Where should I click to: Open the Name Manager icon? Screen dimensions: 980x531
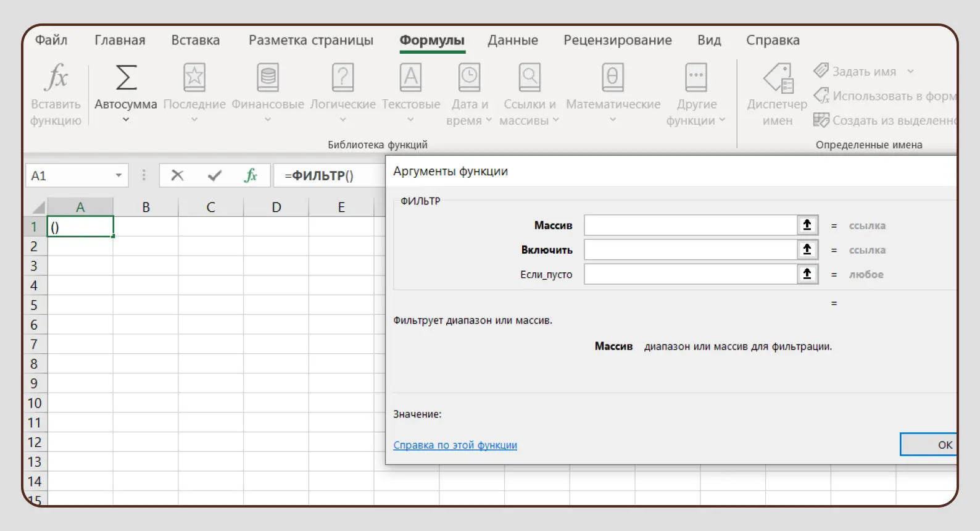coord(778,78)
